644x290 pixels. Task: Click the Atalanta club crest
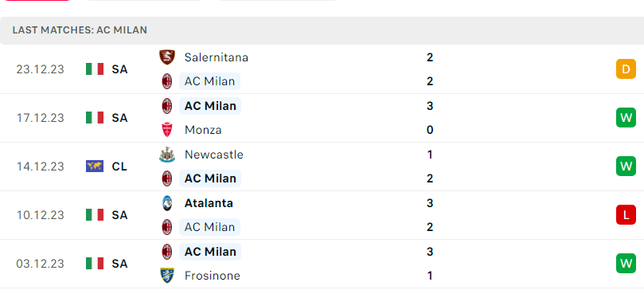(x=167, y=203)
